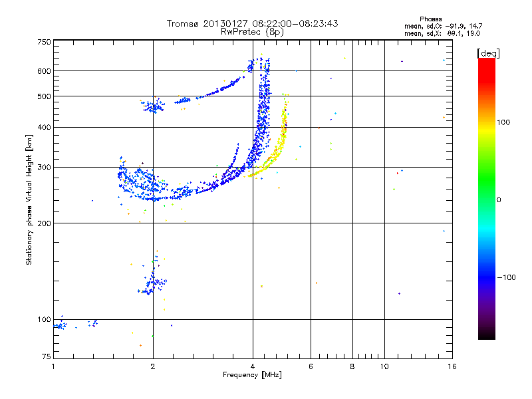Click the y-axis '400' tick label
The height and width of the screenshot is (399, 532).
coord(44,127)
